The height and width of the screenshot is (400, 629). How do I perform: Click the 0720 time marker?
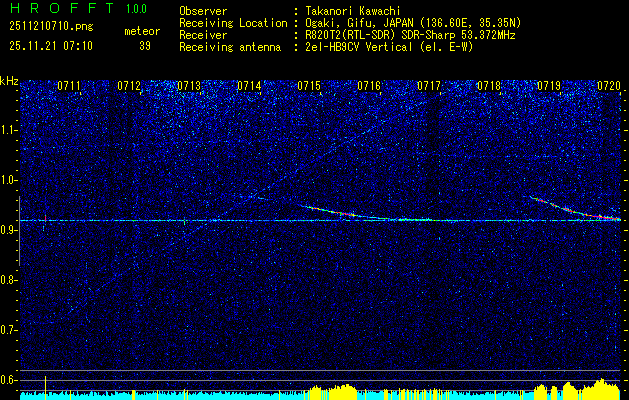tap(609, 87)
